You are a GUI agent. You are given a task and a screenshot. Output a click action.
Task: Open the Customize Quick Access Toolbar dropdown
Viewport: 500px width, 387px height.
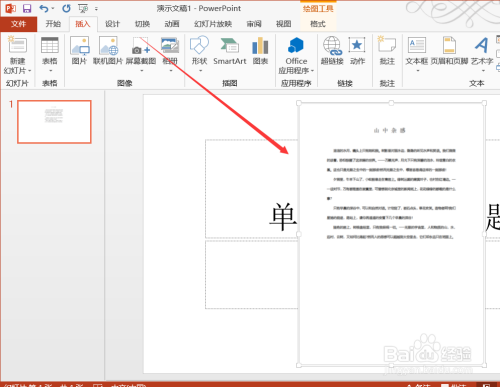[96, 9]
